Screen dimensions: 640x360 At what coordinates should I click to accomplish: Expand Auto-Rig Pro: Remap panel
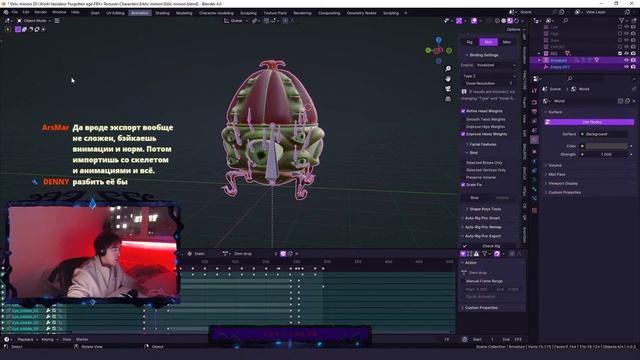pyautogui.click(x=482, y=227)
